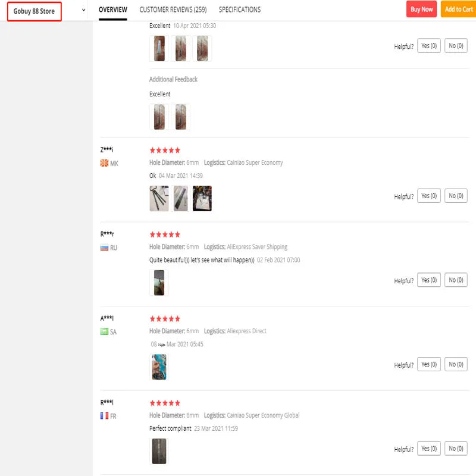
Task: Open the photo attached to R***l's review
Action: 159,451
